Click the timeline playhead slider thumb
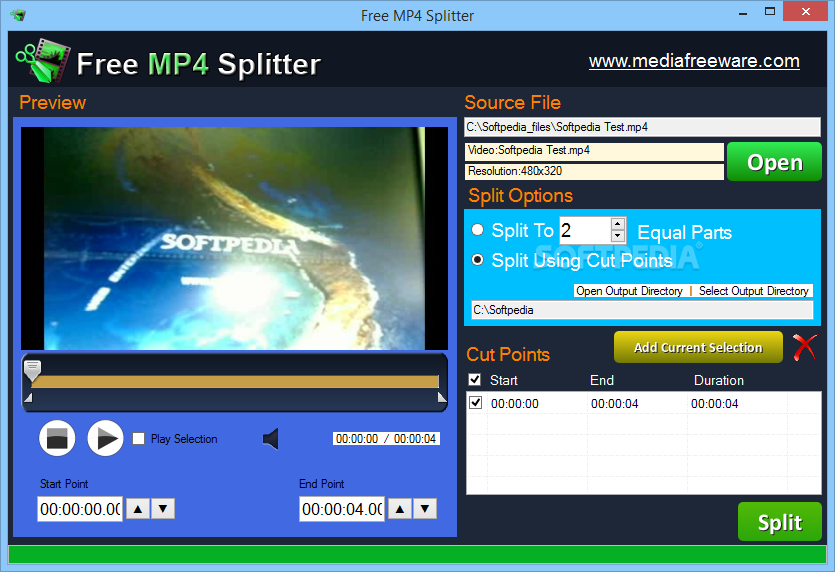This screenshot has height=572, width=835. click(32, 371)
